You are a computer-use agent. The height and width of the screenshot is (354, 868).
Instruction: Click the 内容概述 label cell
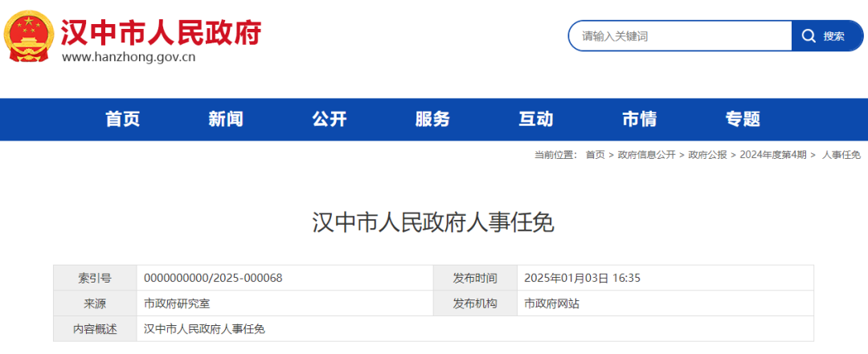pos(95,328)
